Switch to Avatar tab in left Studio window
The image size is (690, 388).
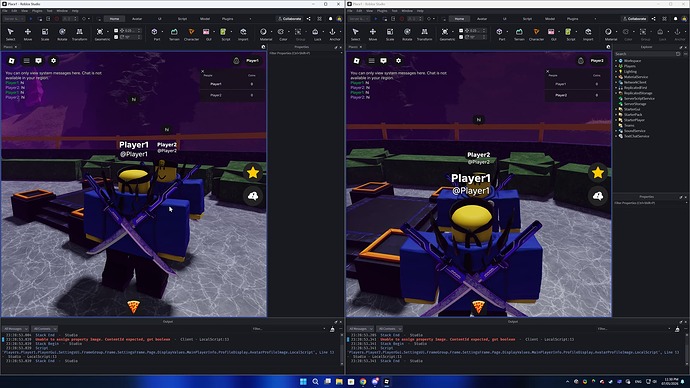137,19
